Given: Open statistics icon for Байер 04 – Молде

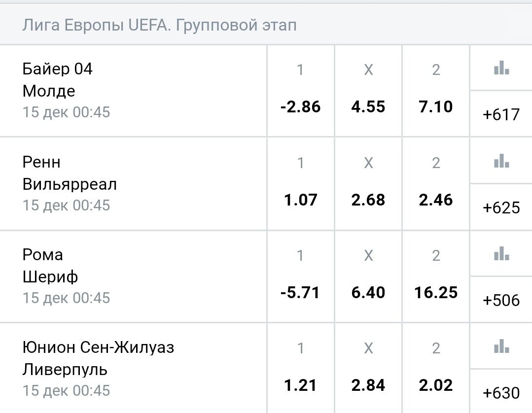Looking at the screenshot, I should 501,68.
